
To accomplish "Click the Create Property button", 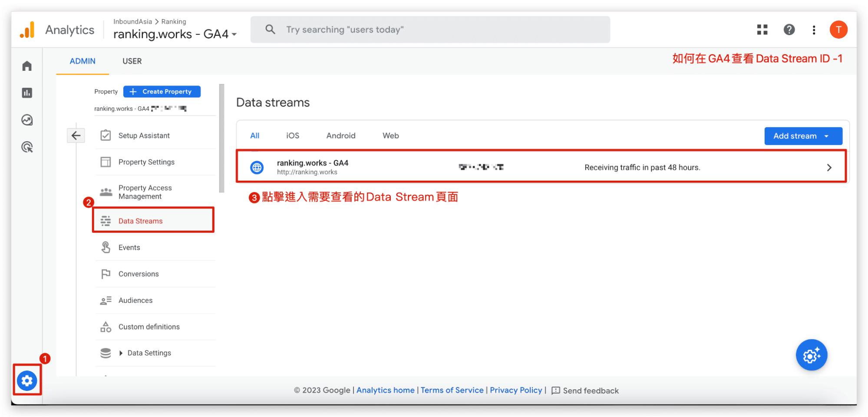I will [x=162, y=92].
